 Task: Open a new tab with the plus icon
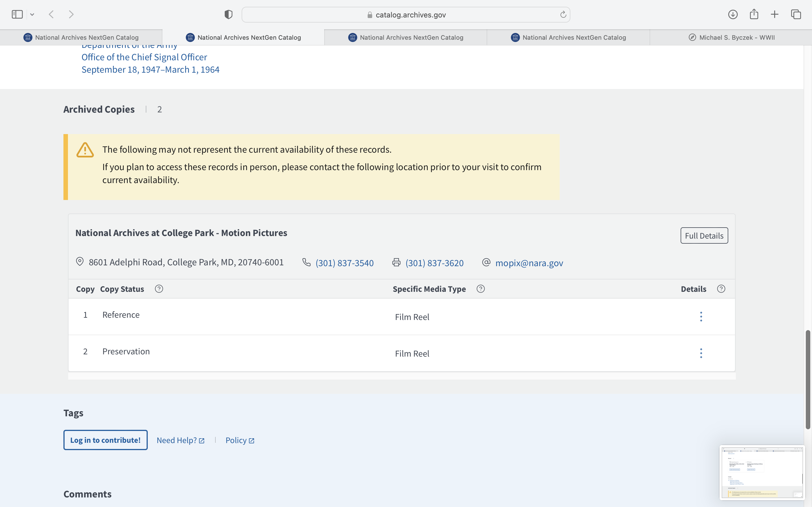coord(775,14)
